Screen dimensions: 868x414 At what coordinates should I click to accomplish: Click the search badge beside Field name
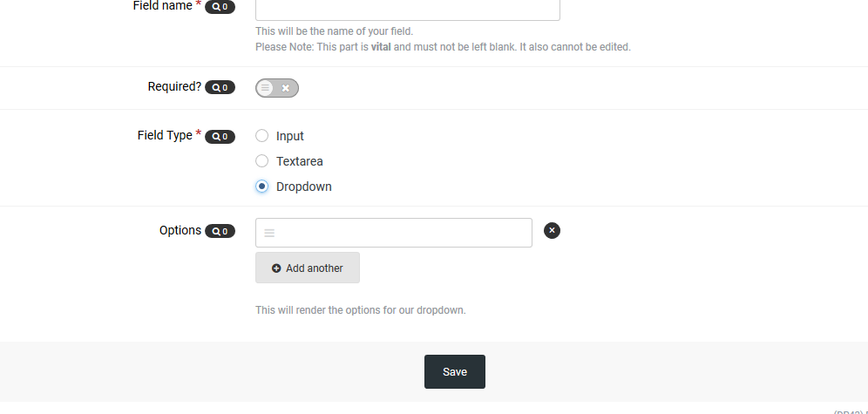(x=220, y=7)
